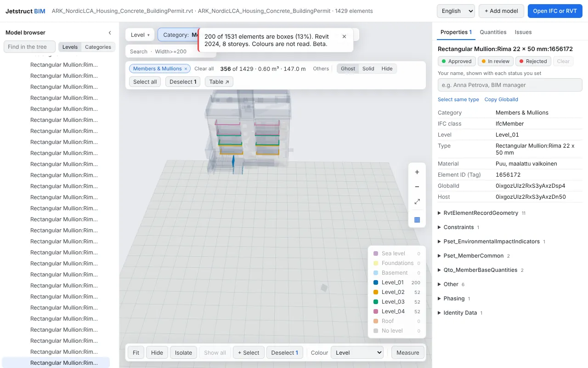Open the language dropdown
The width and height of the screenshot is (588, 368).
click(456, 11)
